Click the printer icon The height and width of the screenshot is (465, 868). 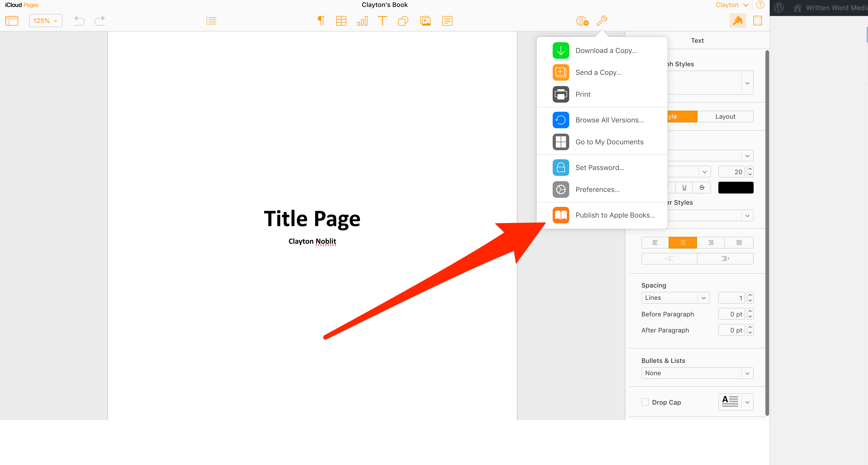point(561,94)
